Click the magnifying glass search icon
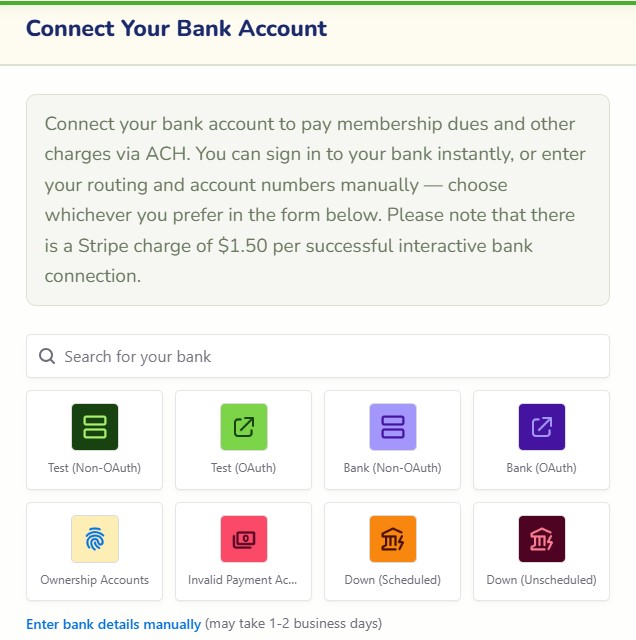636x640 pixels. pos(47,356)
